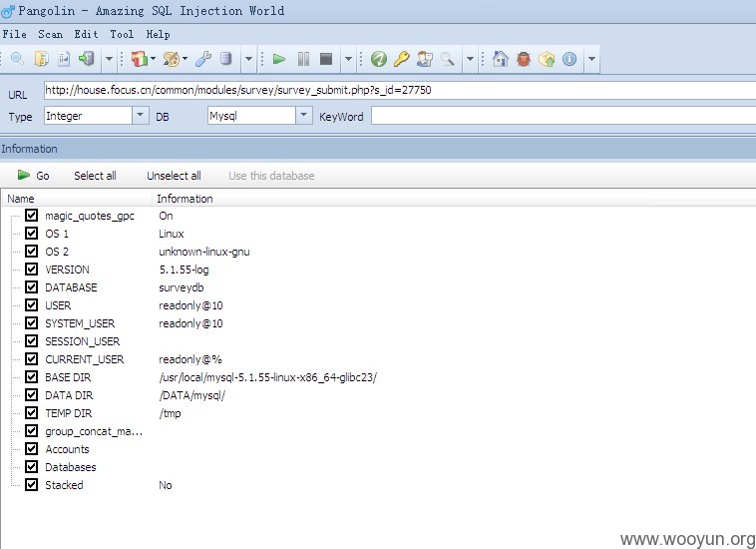This screenshot has width=756, height=549.
Task: Click the red bug report icon
Action: coord(524,59)
